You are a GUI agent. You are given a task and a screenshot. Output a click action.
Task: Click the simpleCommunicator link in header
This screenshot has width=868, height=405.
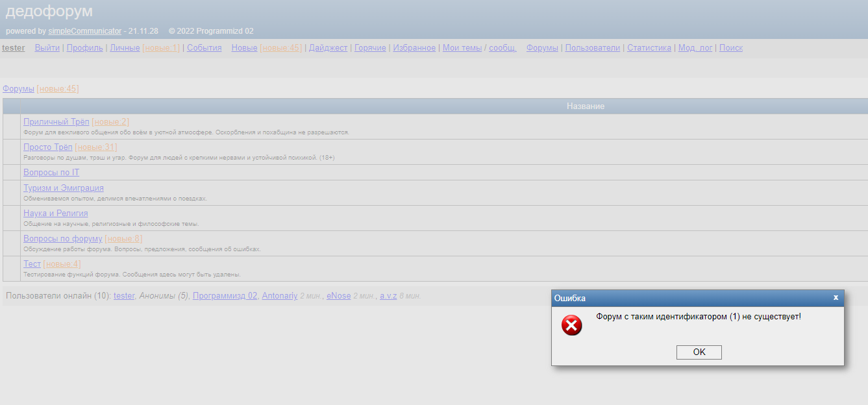(84, 31)
